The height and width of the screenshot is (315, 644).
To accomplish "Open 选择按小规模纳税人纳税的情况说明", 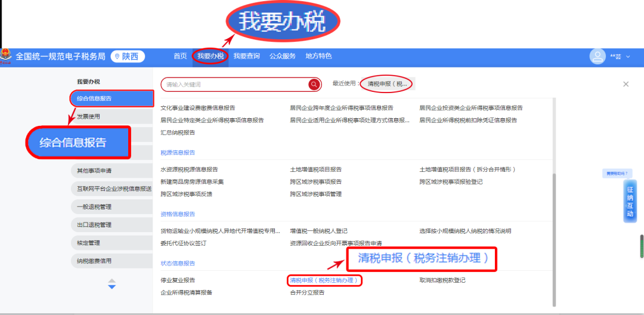I will 465,231.
